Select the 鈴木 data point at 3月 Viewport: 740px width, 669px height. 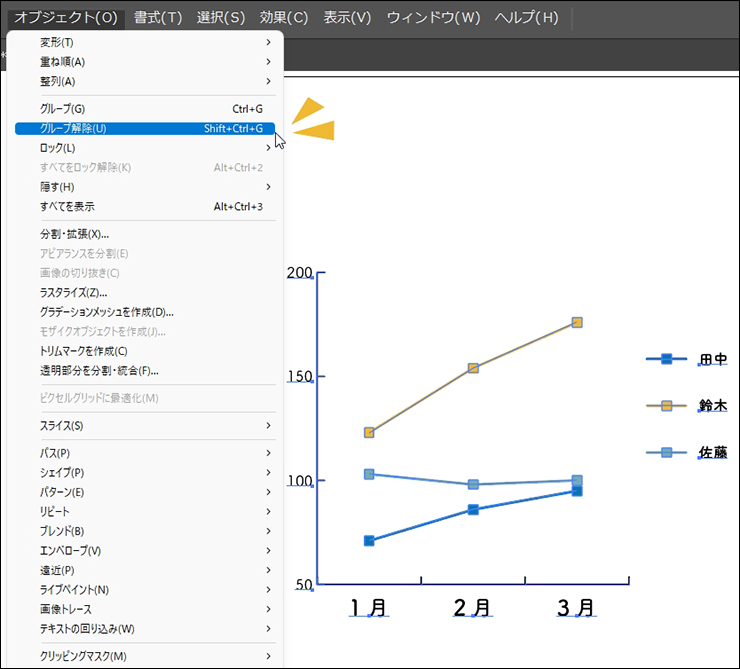point(577,322)
